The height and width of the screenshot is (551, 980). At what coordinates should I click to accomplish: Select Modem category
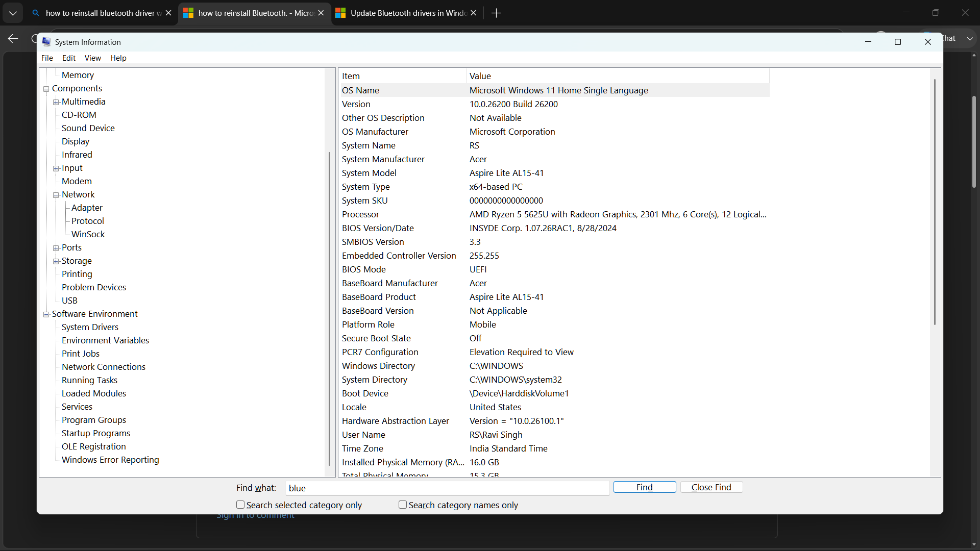[x=77, y=181]
